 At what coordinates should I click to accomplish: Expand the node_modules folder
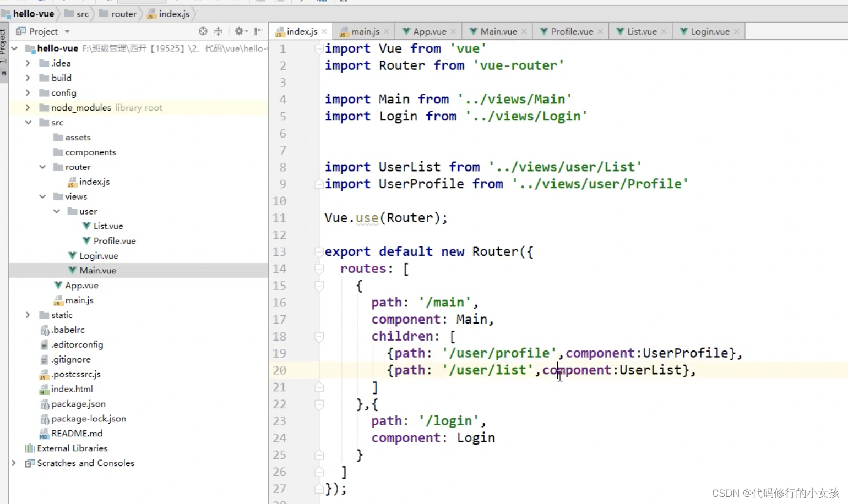28,108
